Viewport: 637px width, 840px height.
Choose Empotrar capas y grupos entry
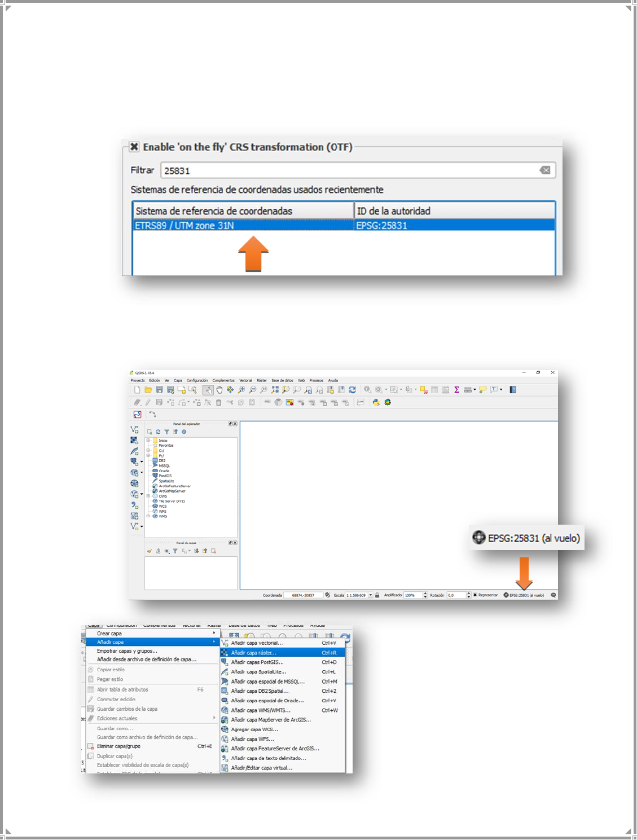(x=152, y=651)
